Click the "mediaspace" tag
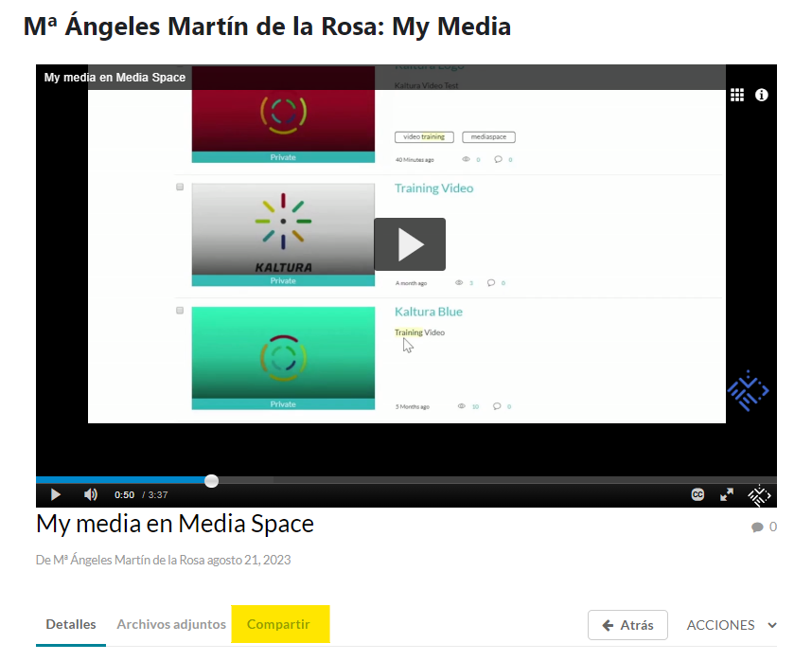This screenshot has width=812, height=661. (488, 136)
